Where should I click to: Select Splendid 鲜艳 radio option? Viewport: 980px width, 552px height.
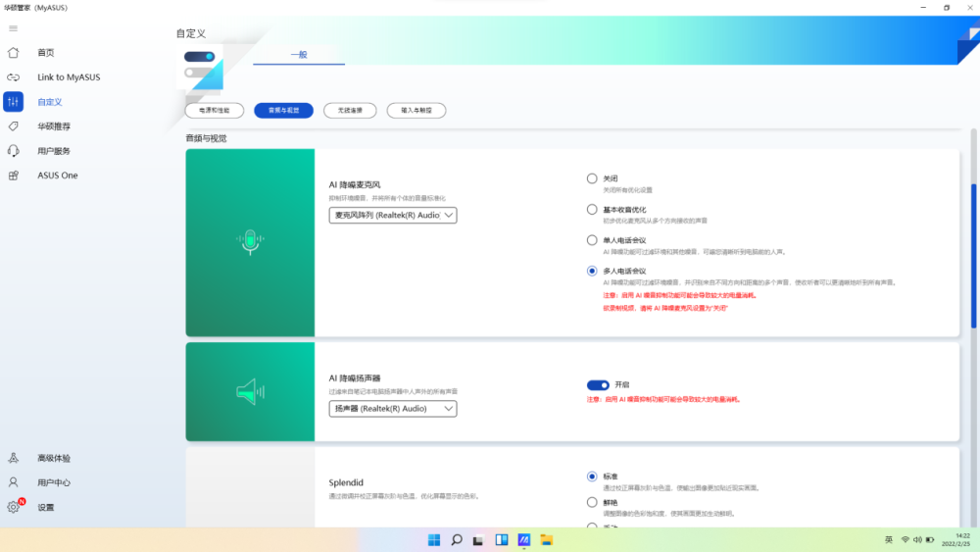pyautogui.click(x=592, y=502)
